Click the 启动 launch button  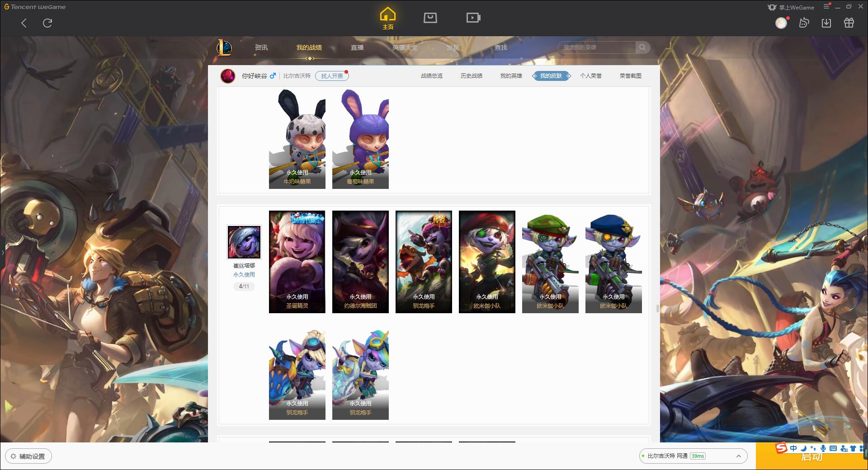click(811, 456)
